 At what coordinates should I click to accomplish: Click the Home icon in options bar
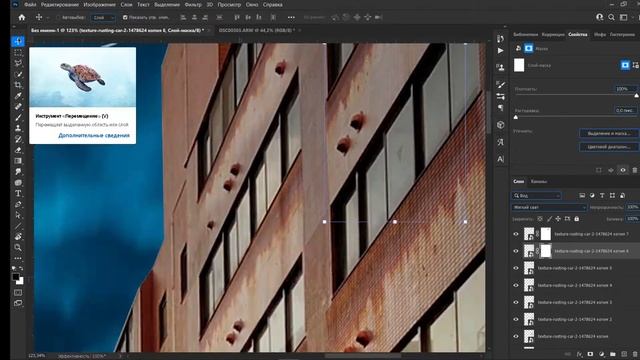click(x=22, y=17)
